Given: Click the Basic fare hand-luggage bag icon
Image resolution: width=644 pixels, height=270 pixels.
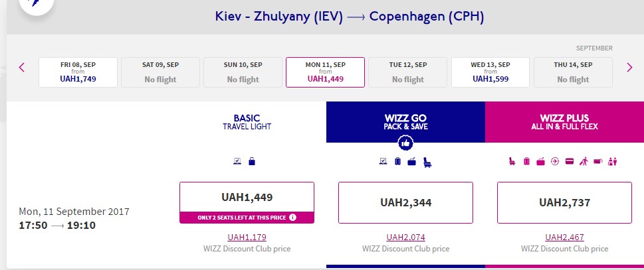Looking at the screenshot, I should coord(252,161).
